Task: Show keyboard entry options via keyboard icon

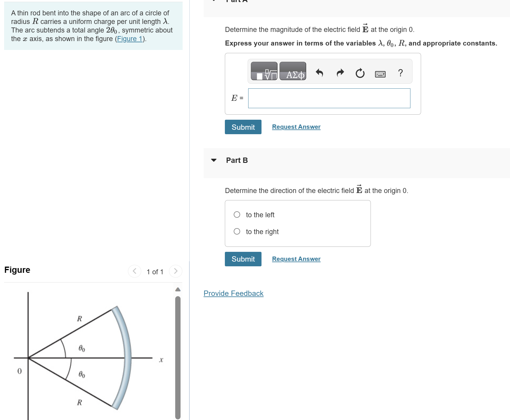Action: point(380,74)
